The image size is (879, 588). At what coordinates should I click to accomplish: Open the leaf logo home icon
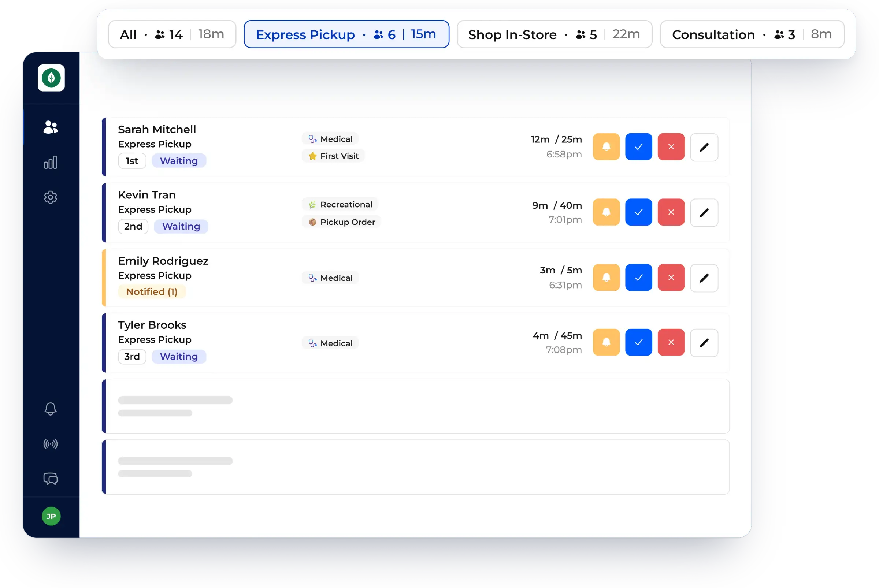[x=51, y=78]
